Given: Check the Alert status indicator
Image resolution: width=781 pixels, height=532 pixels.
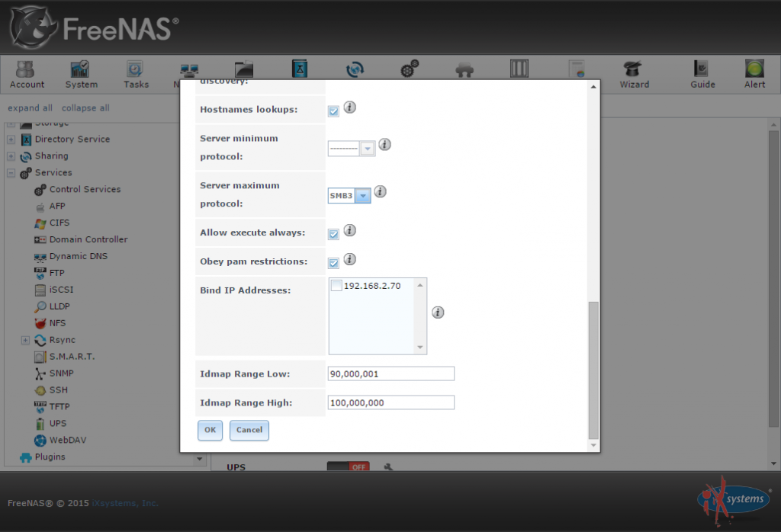Looking at the screenshot, I should (754, 74).
